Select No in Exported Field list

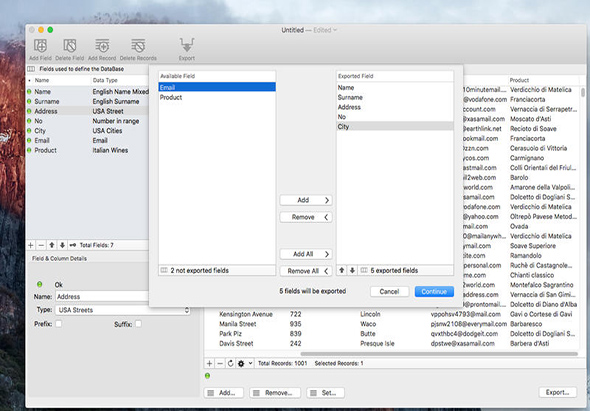(395, 117)
